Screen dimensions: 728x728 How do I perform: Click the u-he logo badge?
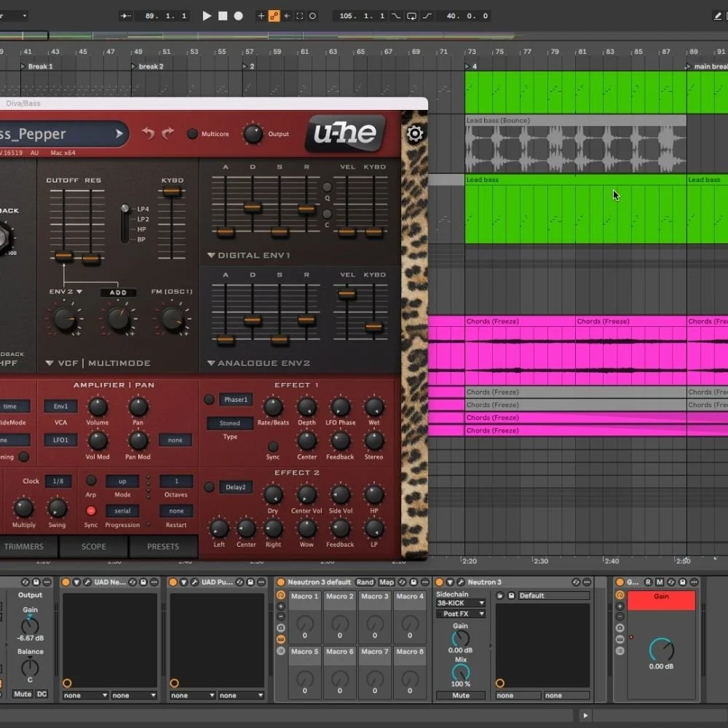pos(345,133)
